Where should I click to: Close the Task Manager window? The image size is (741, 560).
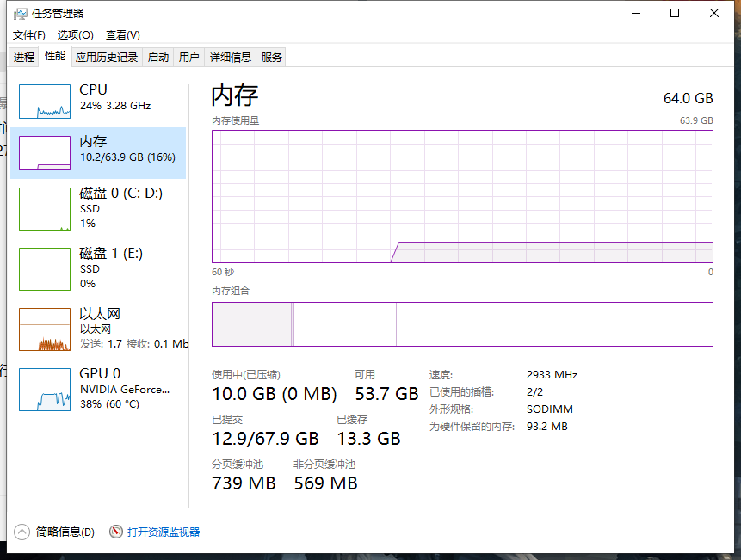(x=714, y=13)
